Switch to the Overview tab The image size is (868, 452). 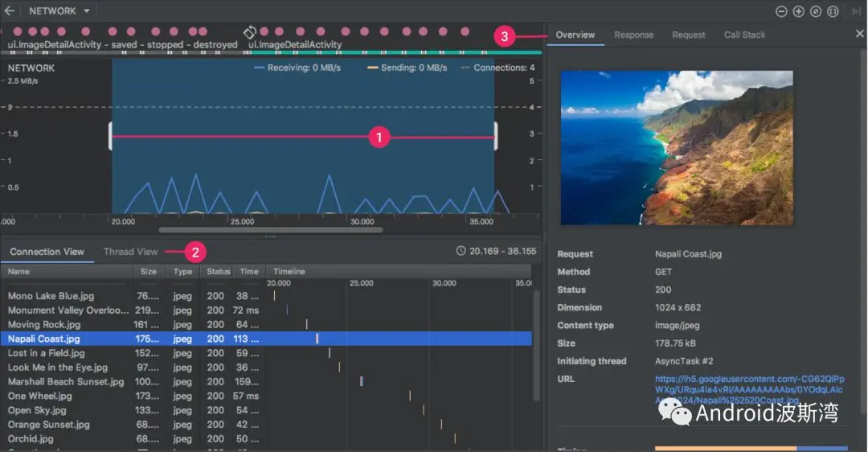tap(575, 35)
